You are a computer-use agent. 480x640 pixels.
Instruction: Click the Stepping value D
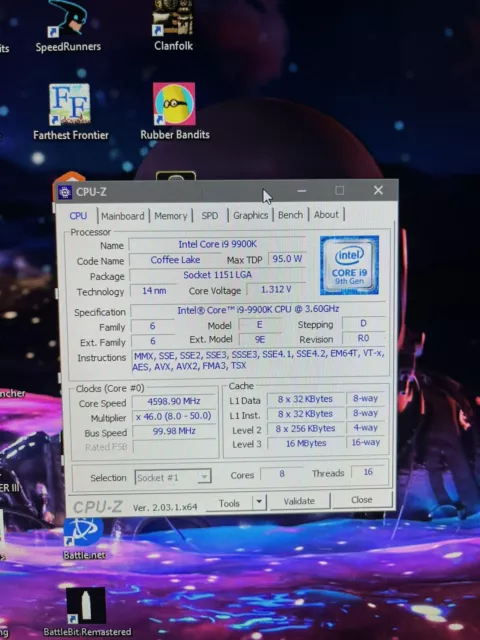coord(363,323)
